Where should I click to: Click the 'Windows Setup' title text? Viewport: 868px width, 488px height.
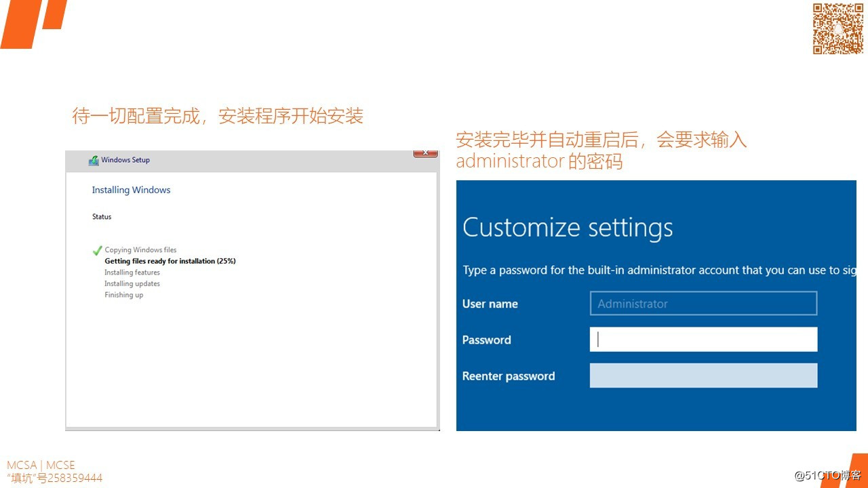coord(125,160)
